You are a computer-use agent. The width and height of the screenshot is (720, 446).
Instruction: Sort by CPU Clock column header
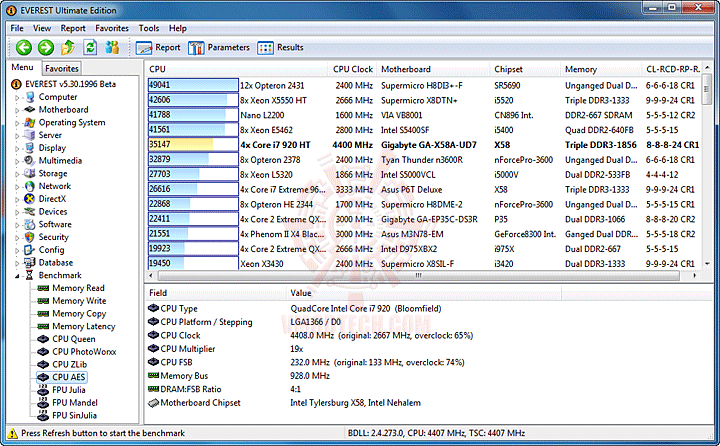pos(352,69)
